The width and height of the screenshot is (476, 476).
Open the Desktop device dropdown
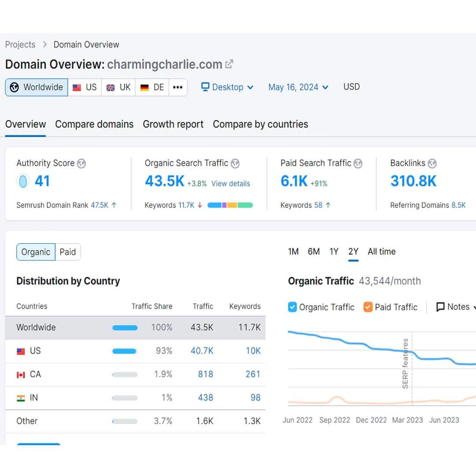coord(227,87)
